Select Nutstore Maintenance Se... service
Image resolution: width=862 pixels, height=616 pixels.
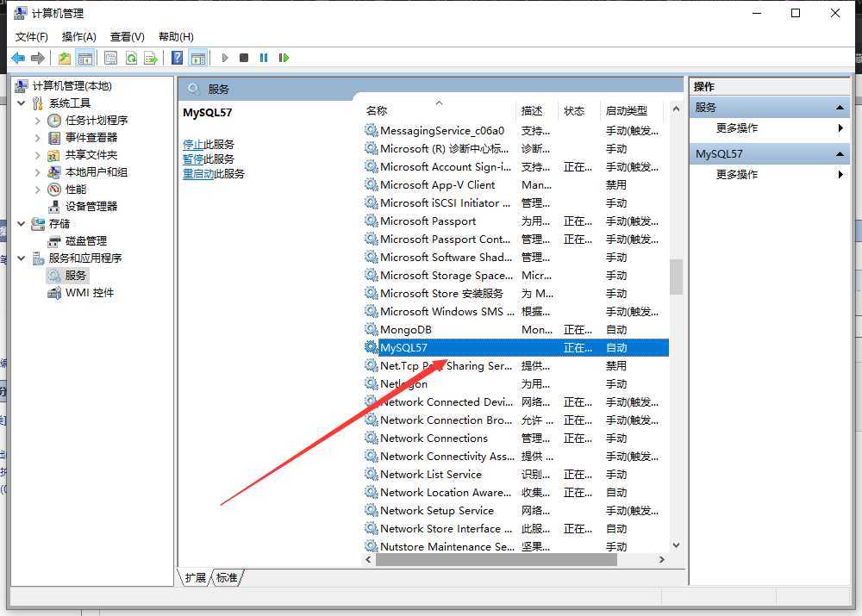(515, 546)
